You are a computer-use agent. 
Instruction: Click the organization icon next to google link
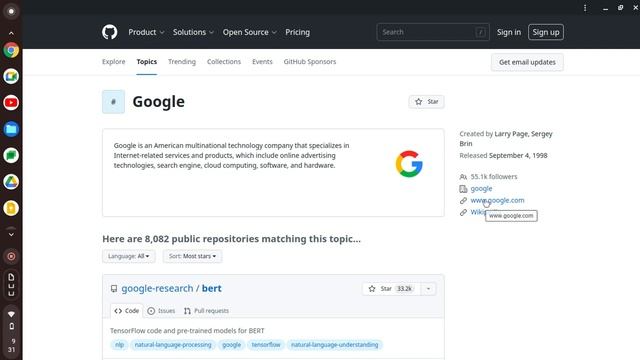[x=463, y=189]
